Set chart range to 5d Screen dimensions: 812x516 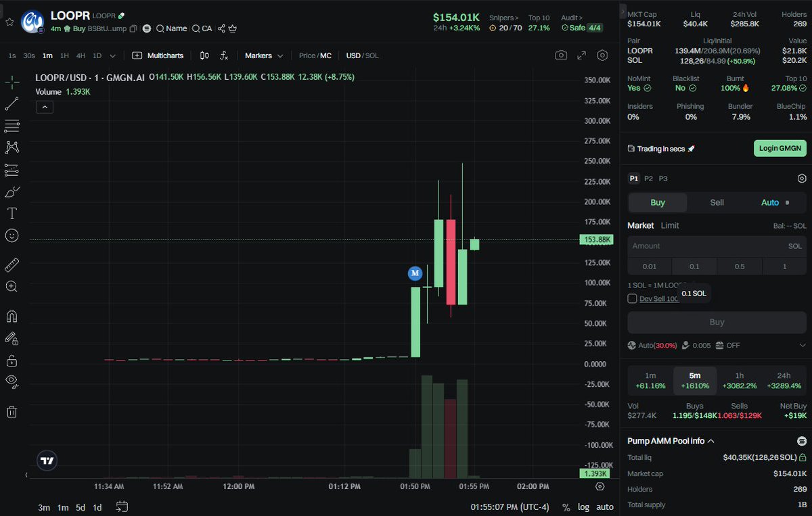coord(81,507)
